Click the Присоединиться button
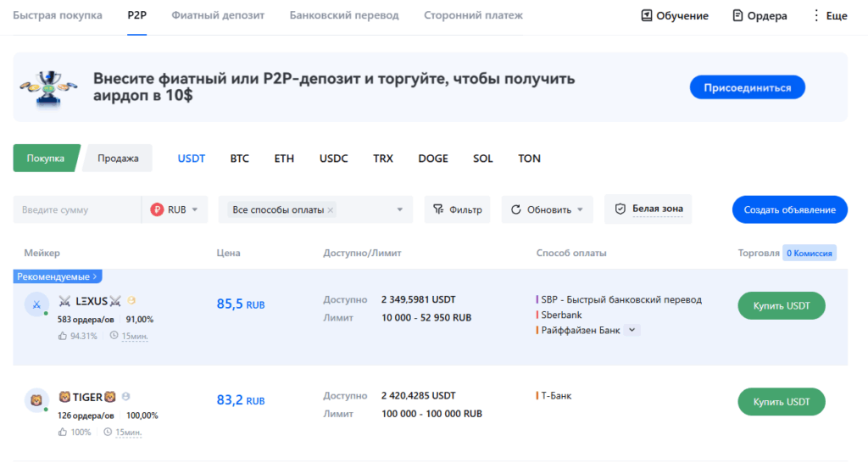The image size is (868, 463). 748,87
